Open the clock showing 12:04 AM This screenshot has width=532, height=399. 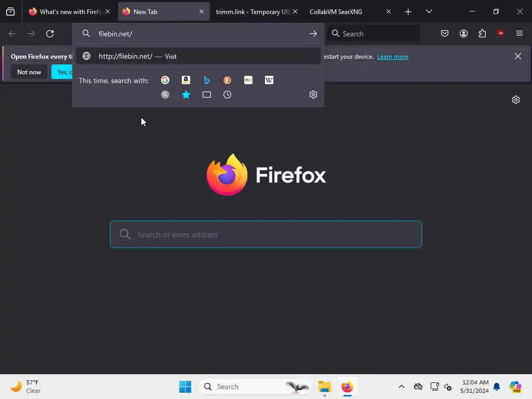click(474, 387)
